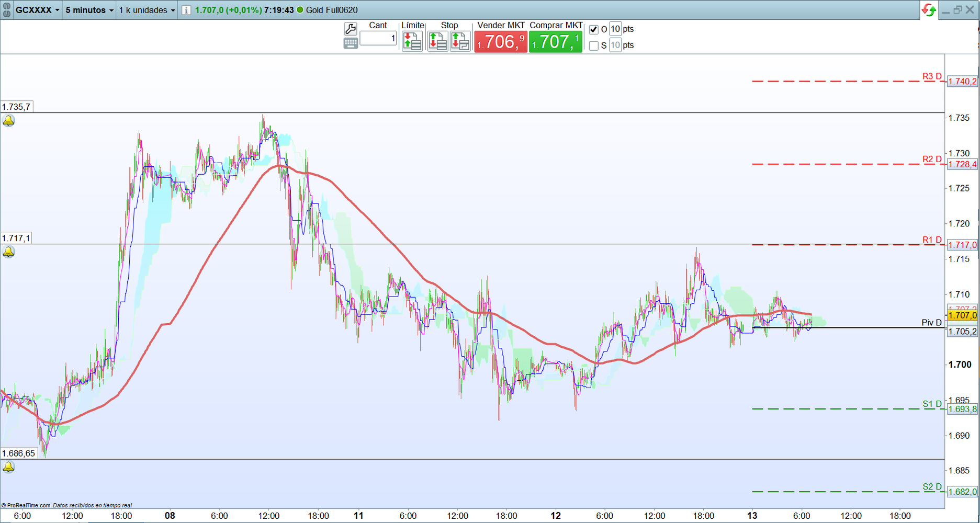This screenshot has width=980, height=523.
Task: Click the R3 D pivot label
Action: (932, 76)
